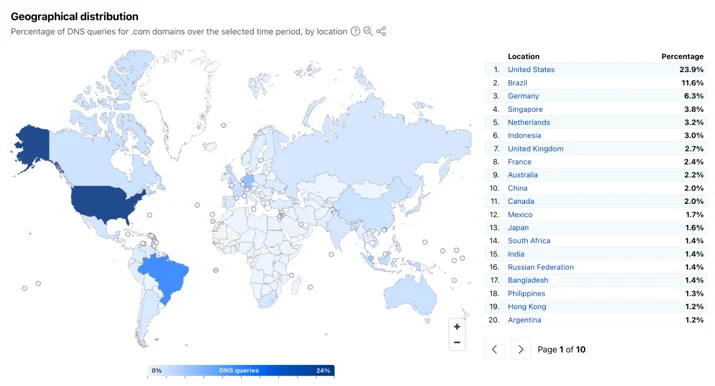Open the Japan link

point(518,228)
